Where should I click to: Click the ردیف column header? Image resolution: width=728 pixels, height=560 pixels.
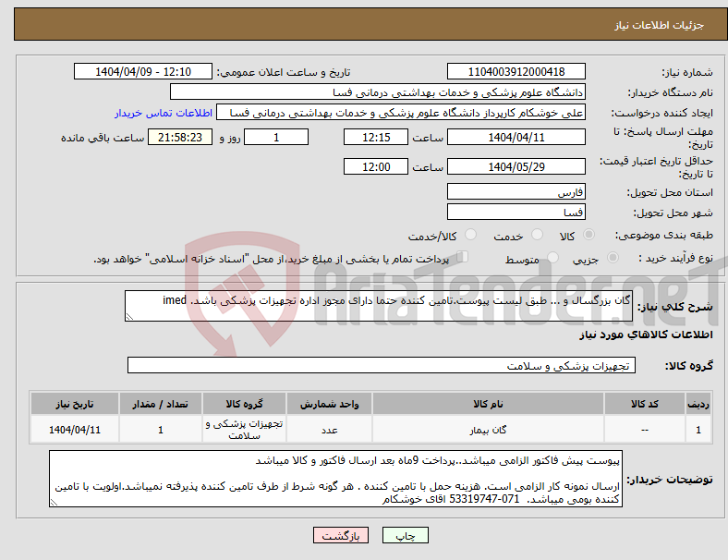pos(698,404)
